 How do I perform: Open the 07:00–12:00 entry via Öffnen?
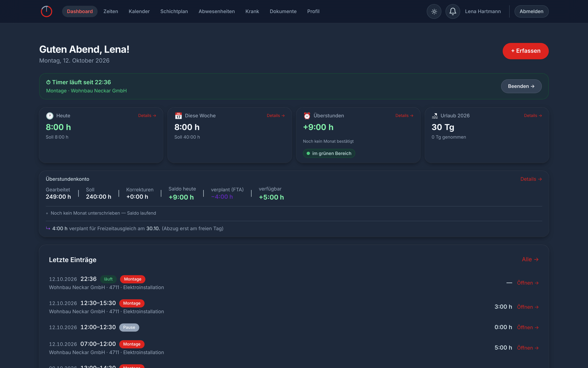[528, 348]
